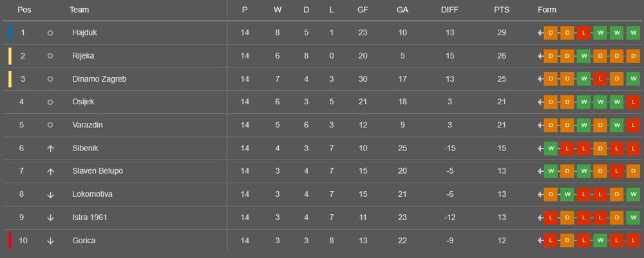Sort table by DIFF column header
The height and width of the screenshot is (258, 644).
pos(450,10)
